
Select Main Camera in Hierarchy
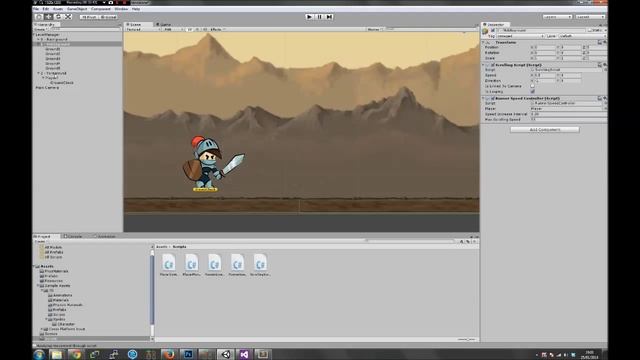click(x=47, y=88)
